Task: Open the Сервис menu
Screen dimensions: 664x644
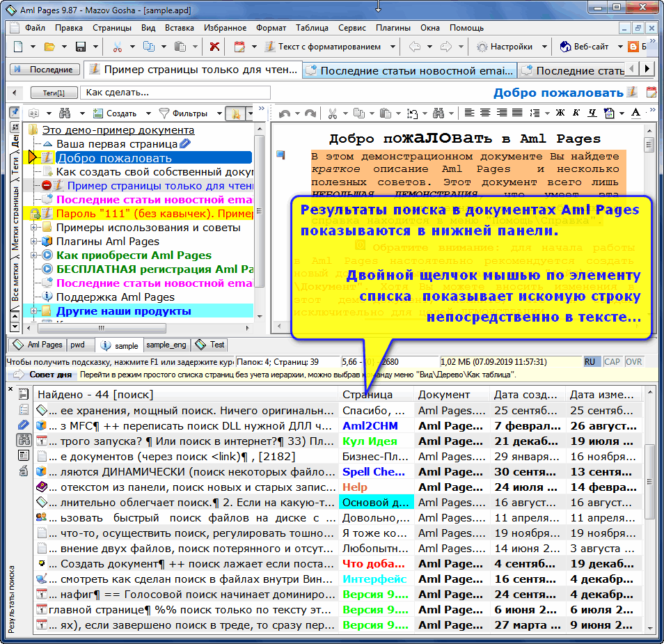Action: (352, 28)
